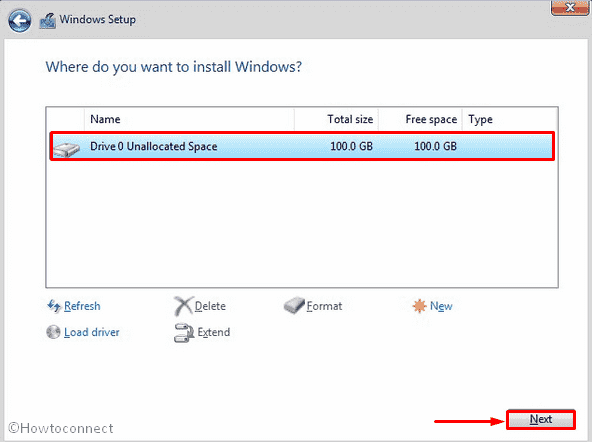Go back using the round back arrow
The height and width of the screenshot is (442, 592).
20,20
